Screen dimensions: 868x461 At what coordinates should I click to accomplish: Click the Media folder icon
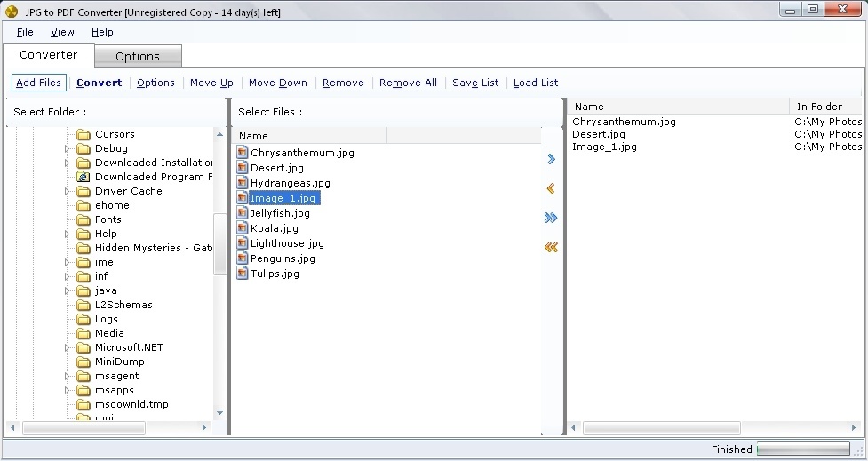coord(83,333)
